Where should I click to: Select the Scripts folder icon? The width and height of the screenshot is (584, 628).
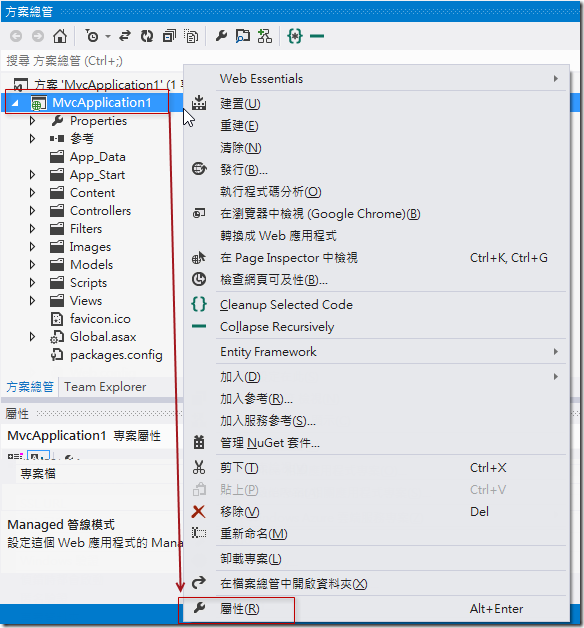(x=57, y=283)
